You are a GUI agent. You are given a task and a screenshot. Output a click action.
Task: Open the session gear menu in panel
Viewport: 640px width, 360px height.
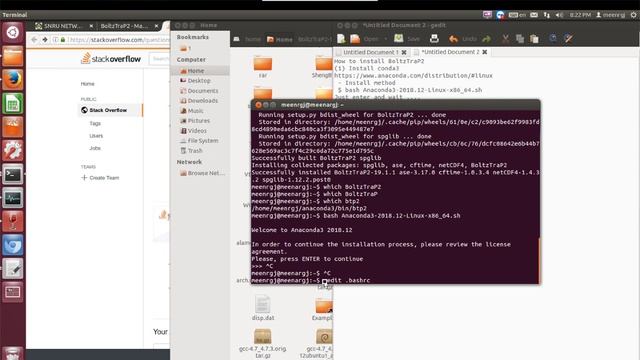pyautogui.click(x=633, y=15)
